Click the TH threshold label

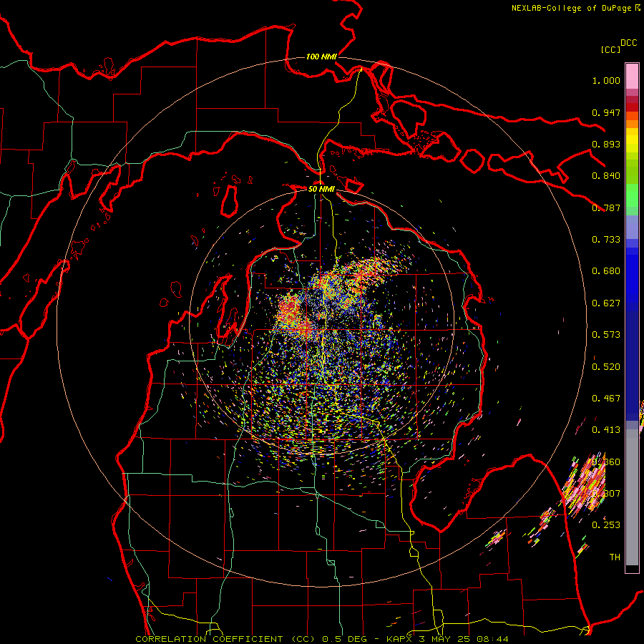tap(615, 557)
